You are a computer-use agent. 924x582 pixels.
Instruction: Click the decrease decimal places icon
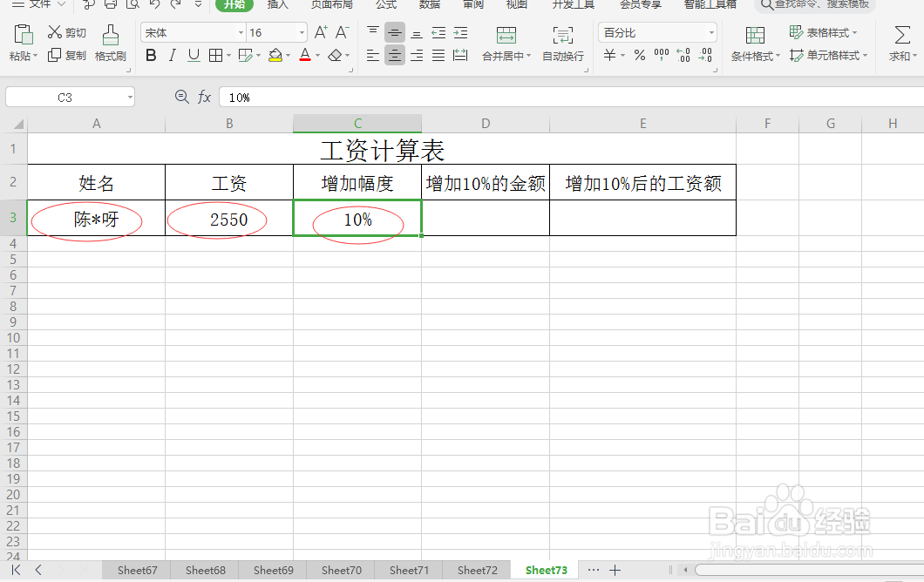pyautogui.click(x=705, y=56)
